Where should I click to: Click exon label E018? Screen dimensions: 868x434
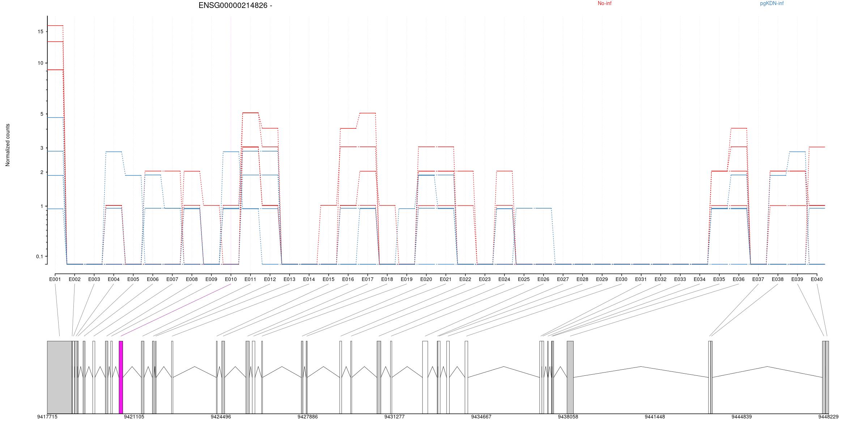387,279
